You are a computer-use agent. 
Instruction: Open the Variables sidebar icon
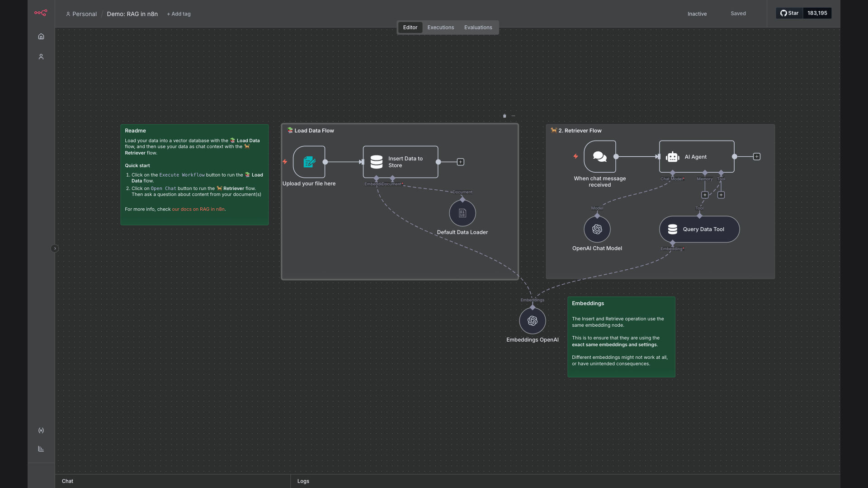[x=41, y=430]
